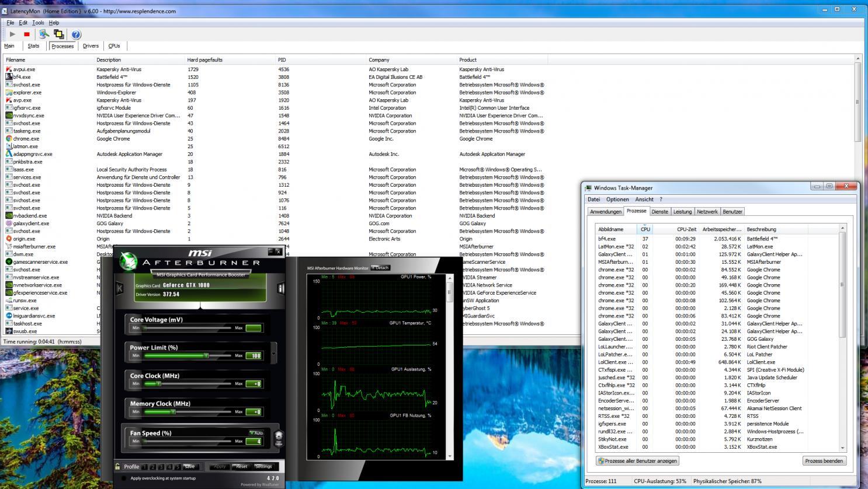868x489 pixels.
Task: Click the Memory Clock slider handle
Action: [173, 412]
